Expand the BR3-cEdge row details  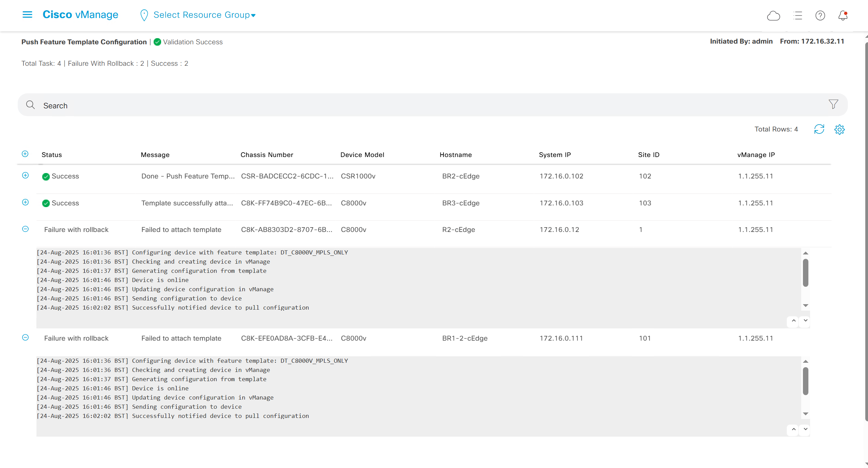(x=25, y=202)
